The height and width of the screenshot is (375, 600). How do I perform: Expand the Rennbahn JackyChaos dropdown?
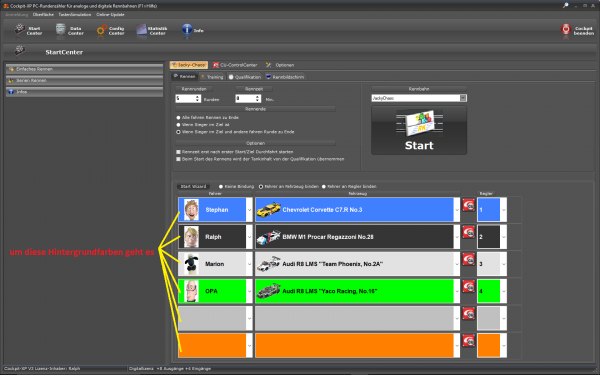463,98
